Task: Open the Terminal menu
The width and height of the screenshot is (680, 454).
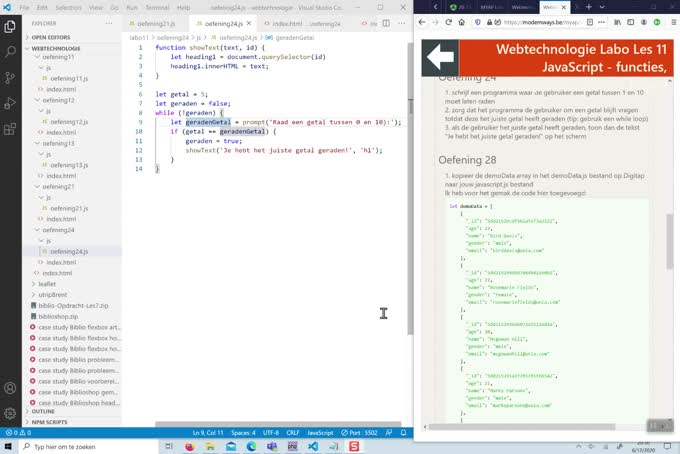Action: click(x=158, y=7)
